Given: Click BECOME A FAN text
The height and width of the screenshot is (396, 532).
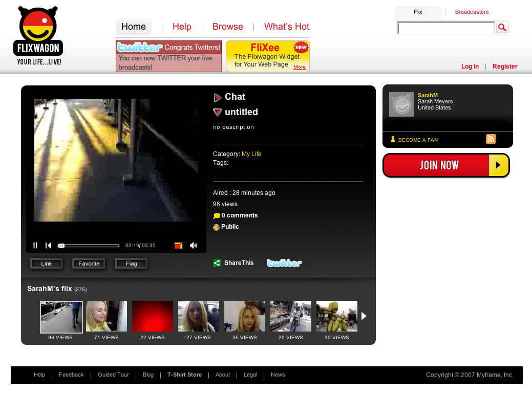Looking at the screenshot, I should (x=418, y=140).
